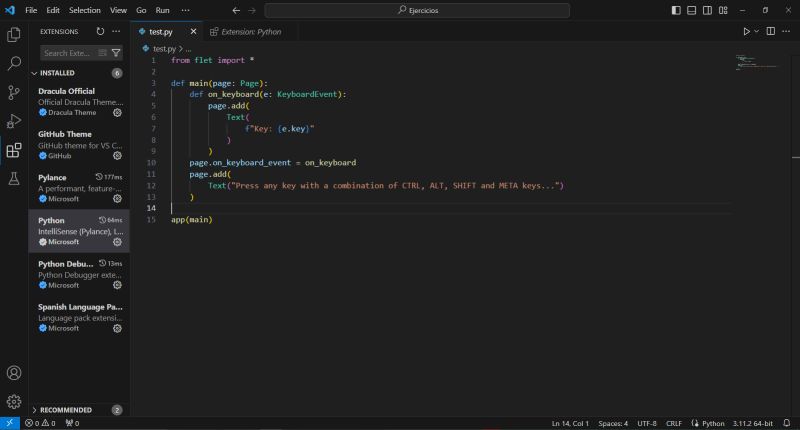Open the hidden menus ellipsis in menu bar

click(x=185, y=10)
